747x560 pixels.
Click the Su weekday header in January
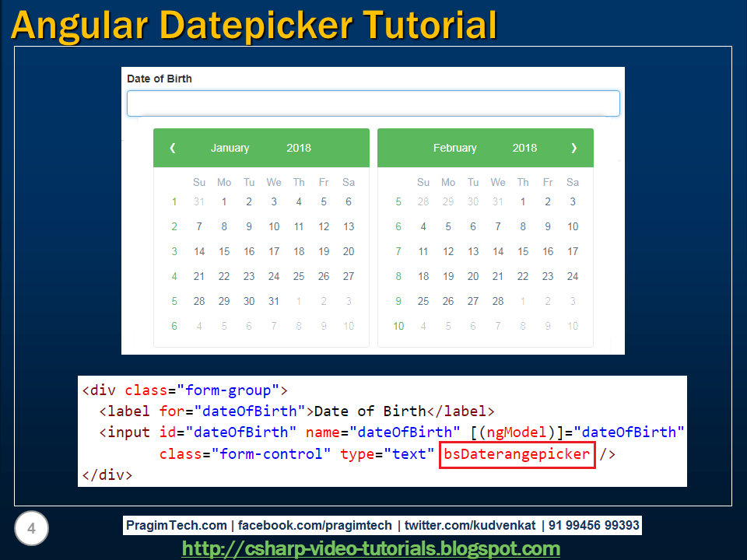[199, 182]
